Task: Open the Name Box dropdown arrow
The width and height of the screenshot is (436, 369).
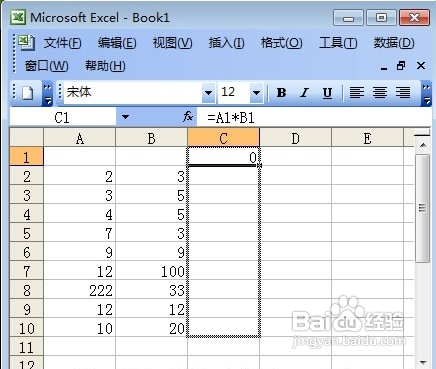Action: pos(125,117)
